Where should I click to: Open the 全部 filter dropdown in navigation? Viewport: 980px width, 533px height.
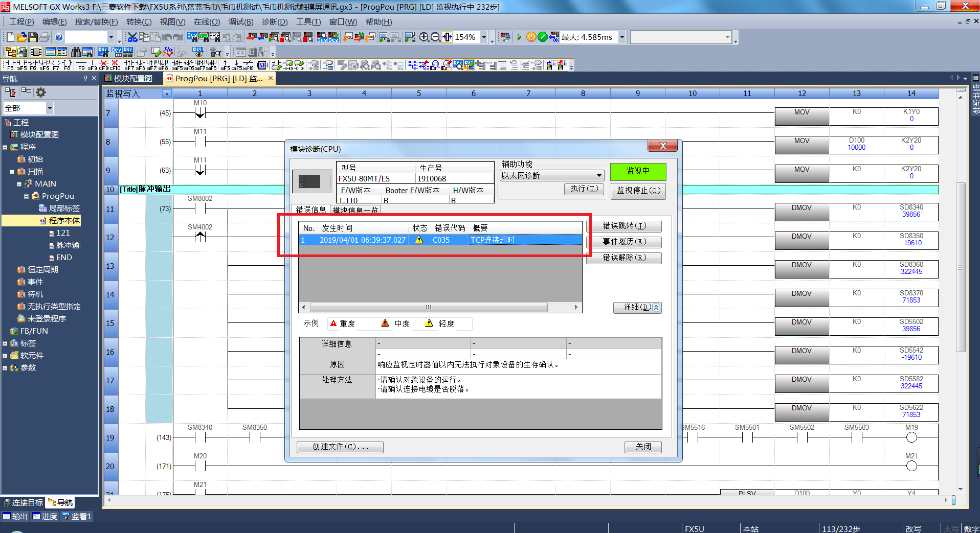coord(50,108)
